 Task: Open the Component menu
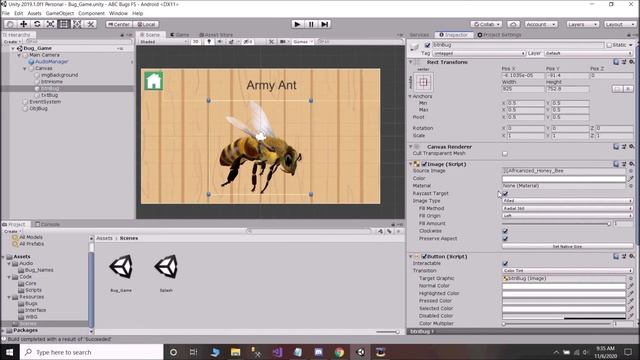tap(91, 13)
